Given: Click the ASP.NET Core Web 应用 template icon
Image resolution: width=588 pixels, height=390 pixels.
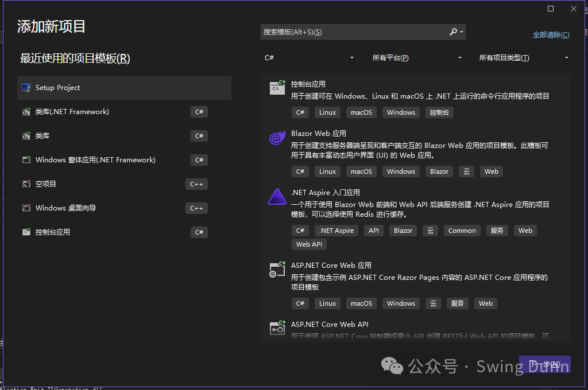Looking at the screenshot, I should pyautogui.click(x=277, y=269).
